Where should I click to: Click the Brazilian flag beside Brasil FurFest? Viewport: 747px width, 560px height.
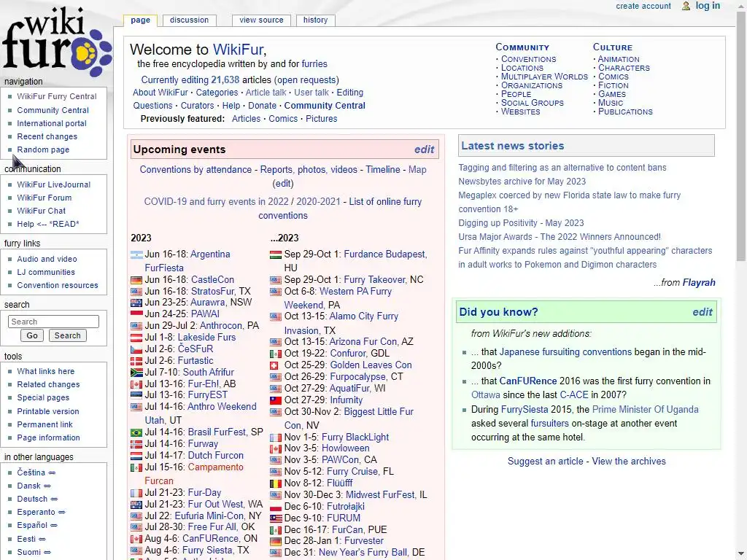[x=136, y=433]
